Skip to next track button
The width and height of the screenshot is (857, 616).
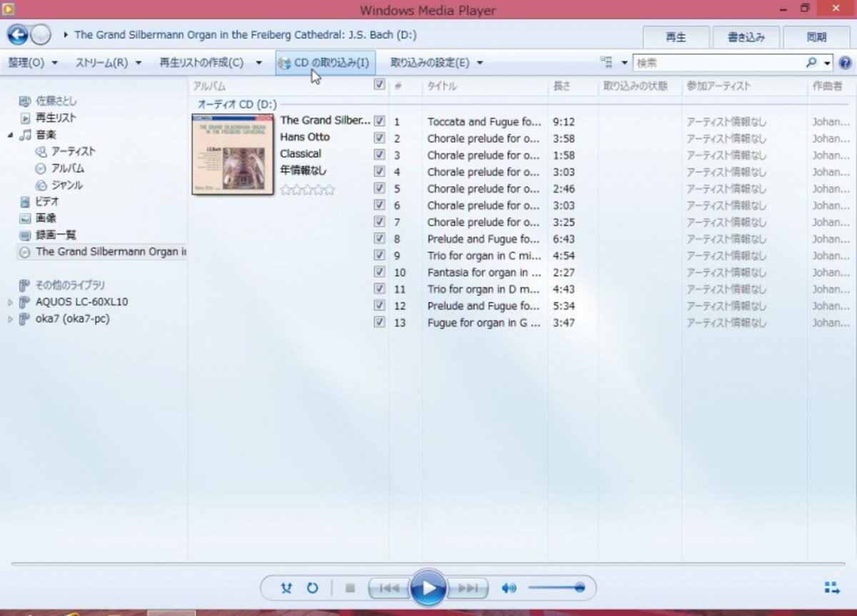468,588
